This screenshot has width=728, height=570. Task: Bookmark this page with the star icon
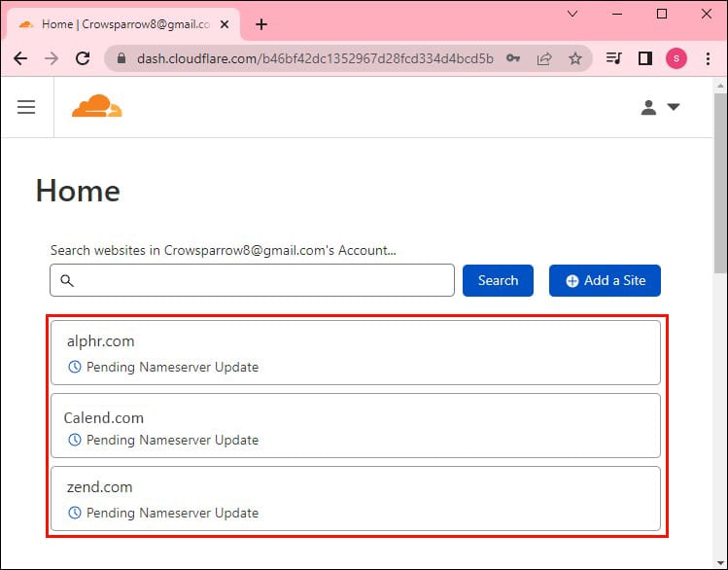574,58
